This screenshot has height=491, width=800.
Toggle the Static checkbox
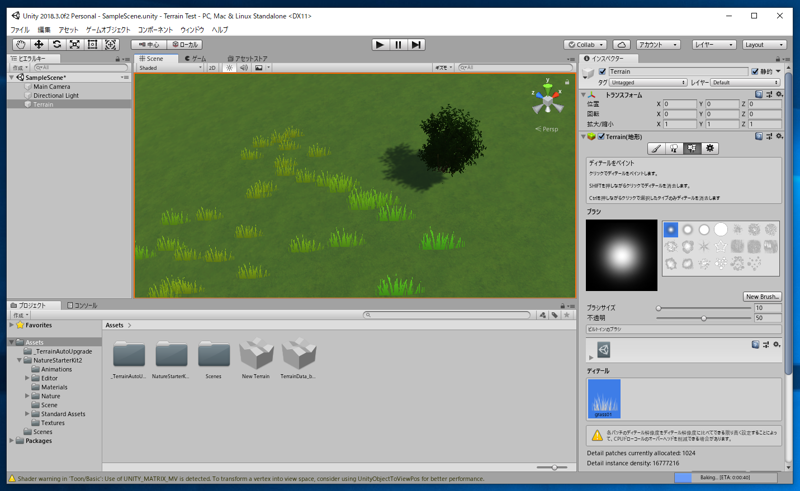(755, 71)
